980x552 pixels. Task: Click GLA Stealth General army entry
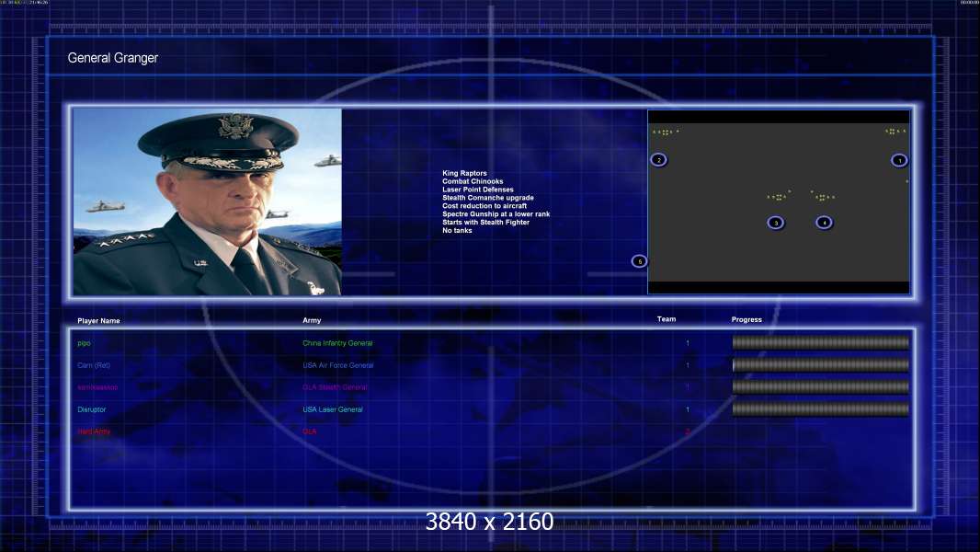click(335, 387)
